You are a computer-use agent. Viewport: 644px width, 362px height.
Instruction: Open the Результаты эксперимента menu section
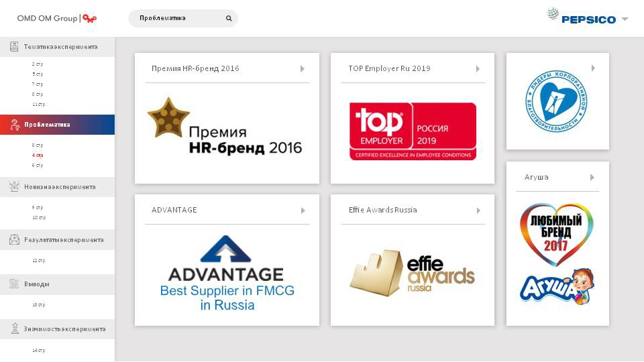coord(58,240)
